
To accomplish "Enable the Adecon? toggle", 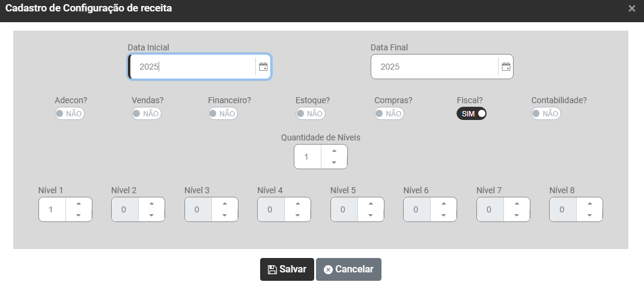I will [70, 113].
